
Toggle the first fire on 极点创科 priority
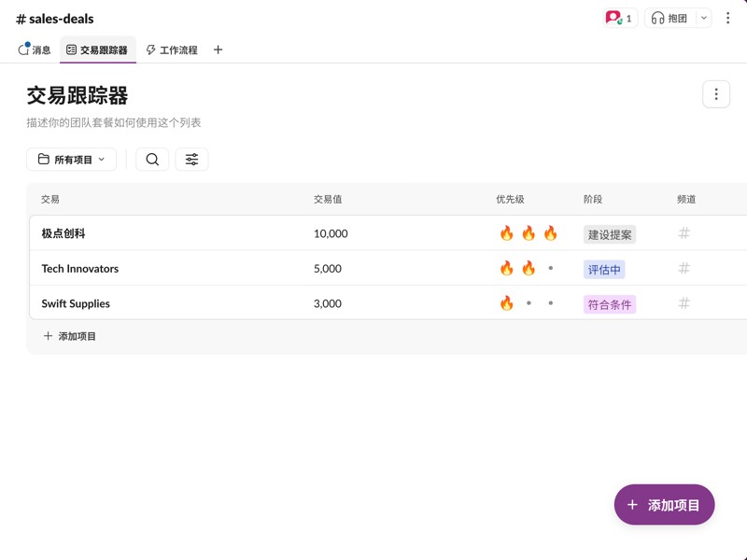(506, 233)
